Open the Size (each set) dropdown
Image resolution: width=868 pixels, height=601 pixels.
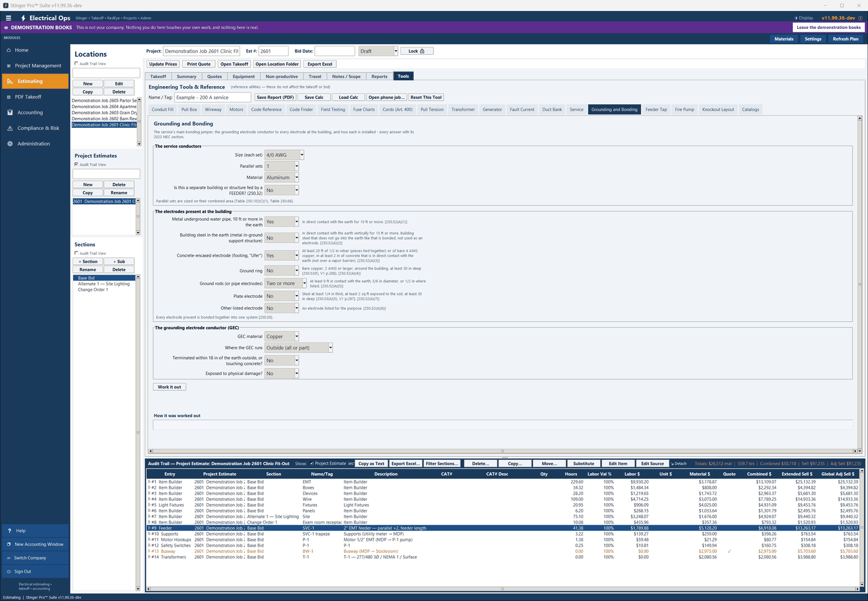point(284,155)
